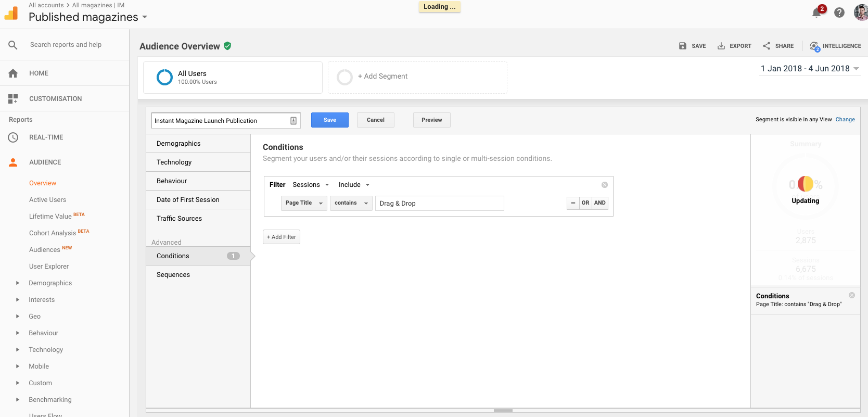Click the Drag & Drop value field
The width and height of the screenshot is (868, 417).
(439, 204)
